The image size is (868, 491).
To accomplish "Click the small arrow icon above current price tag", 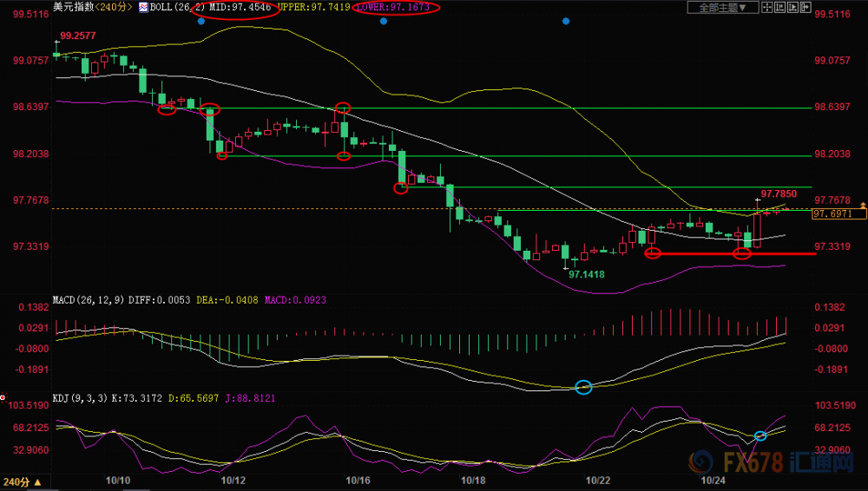I will point(863,206).
